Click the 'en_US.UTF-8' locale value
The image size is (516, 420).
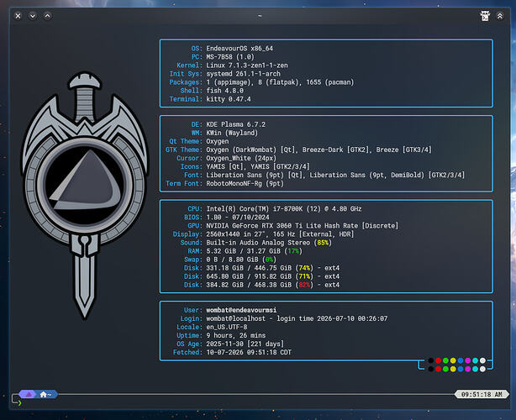[x=226, y=327]
